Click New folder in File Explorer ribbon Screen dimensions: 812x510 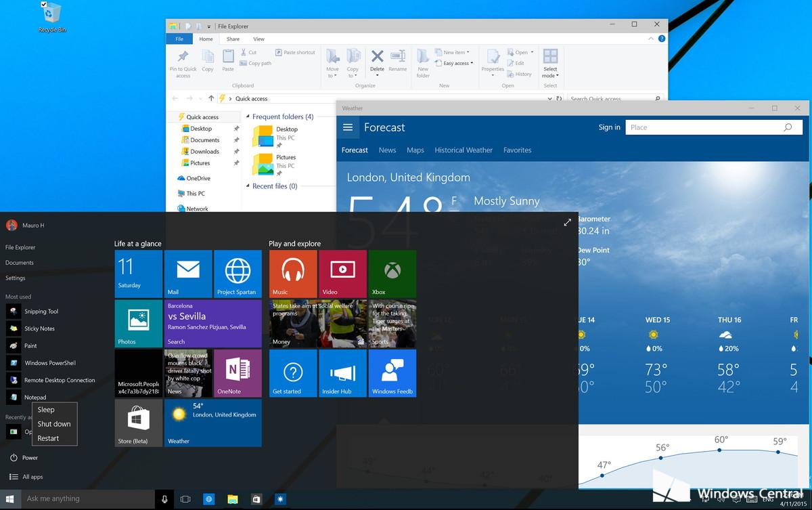point(423,63)
